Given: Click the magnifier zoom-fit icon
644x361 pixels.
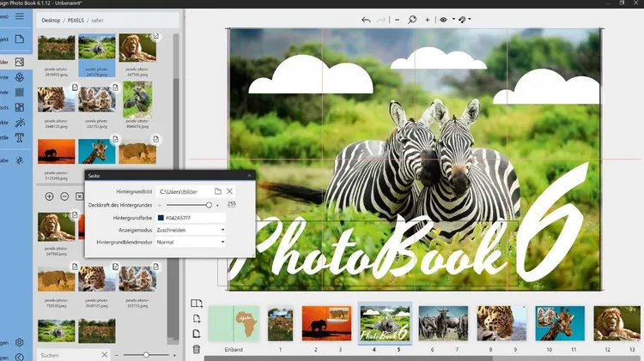Looking at the screenshot, I should [x=412, y=20].
